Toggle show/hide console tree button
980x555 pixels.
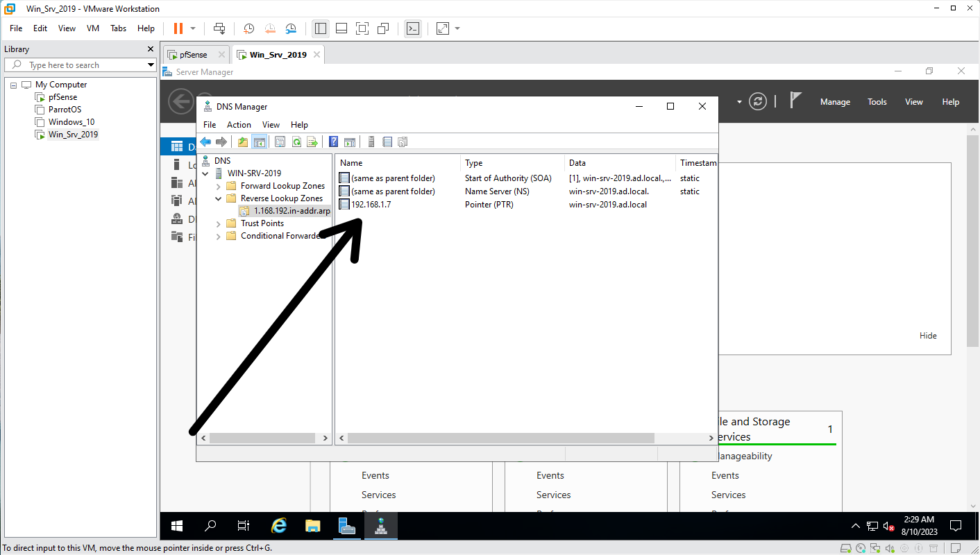tap(259, 142)
